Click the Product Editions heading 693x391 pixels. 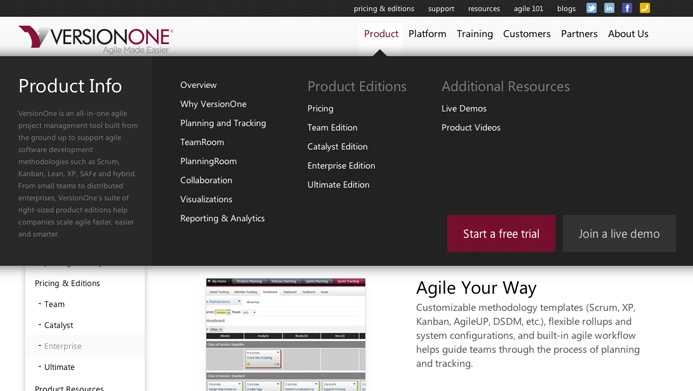pos(357,87)
